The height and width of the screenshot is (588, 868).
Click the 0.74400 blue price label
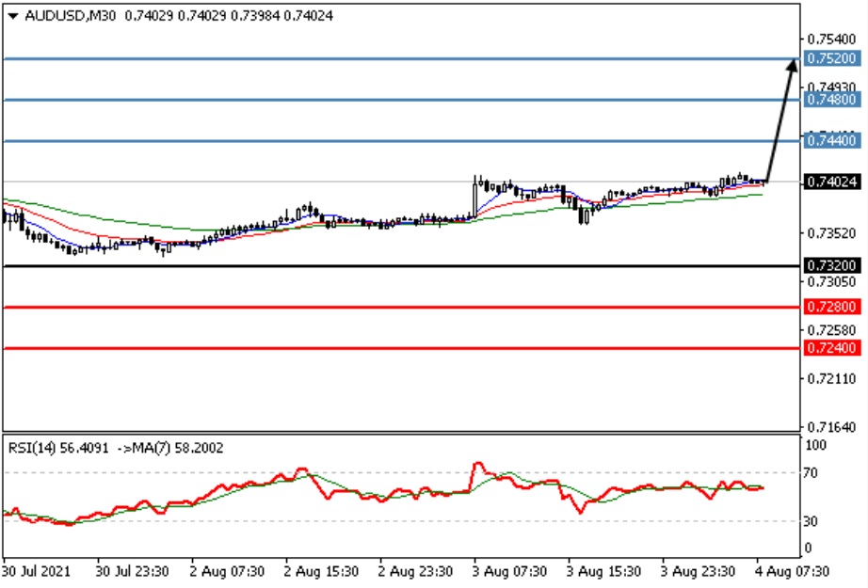(x=831, y=140)
